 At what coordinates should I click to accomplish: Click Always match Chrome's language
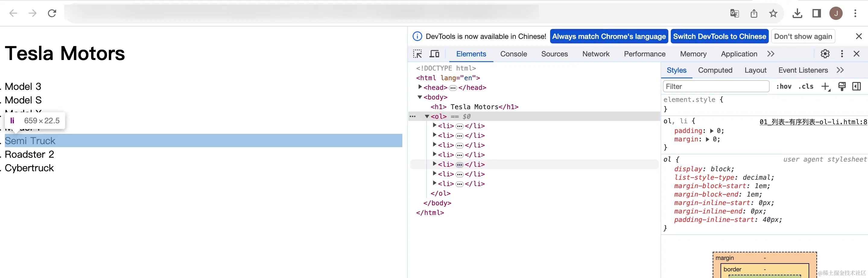pos(609,36)
